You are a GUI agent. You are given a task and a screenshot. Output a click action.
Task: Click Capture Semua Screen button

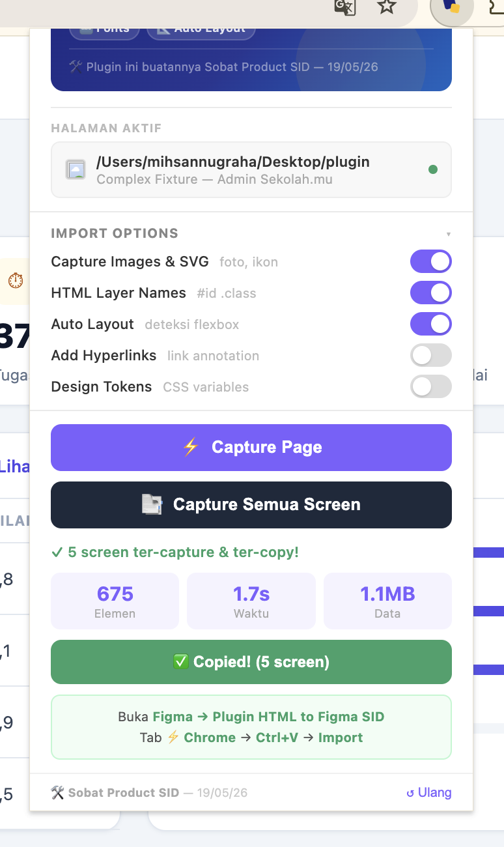251,505
